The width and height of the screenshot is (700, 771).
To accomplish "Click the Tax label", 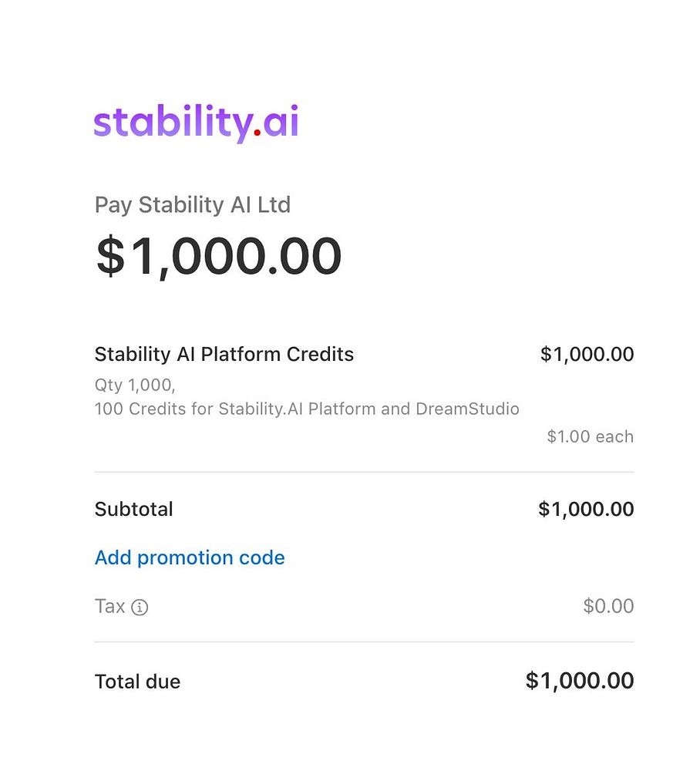I will coord(109,607).
